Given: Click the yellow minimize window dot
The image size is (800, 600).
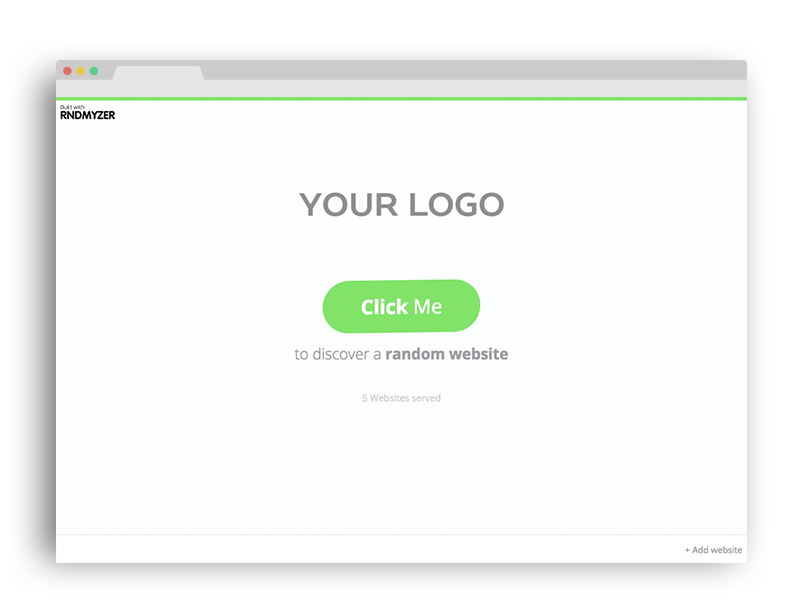Looking at the screenshot, I should (x=81, y=71).
